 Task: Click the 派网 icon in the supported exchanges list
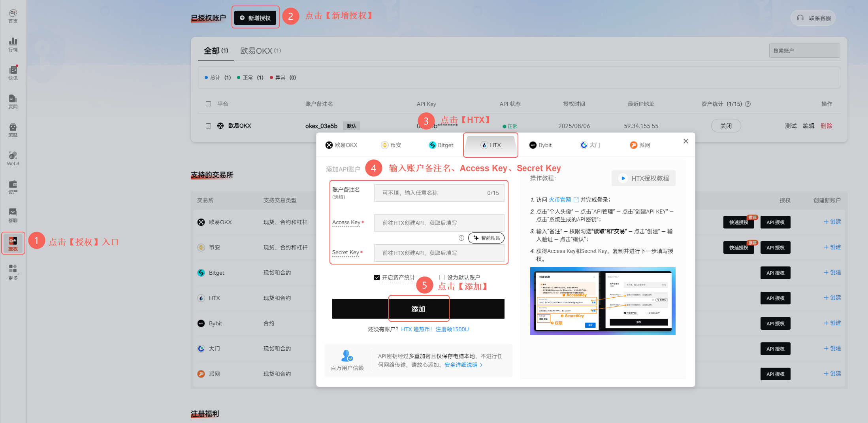pos(201,374)
